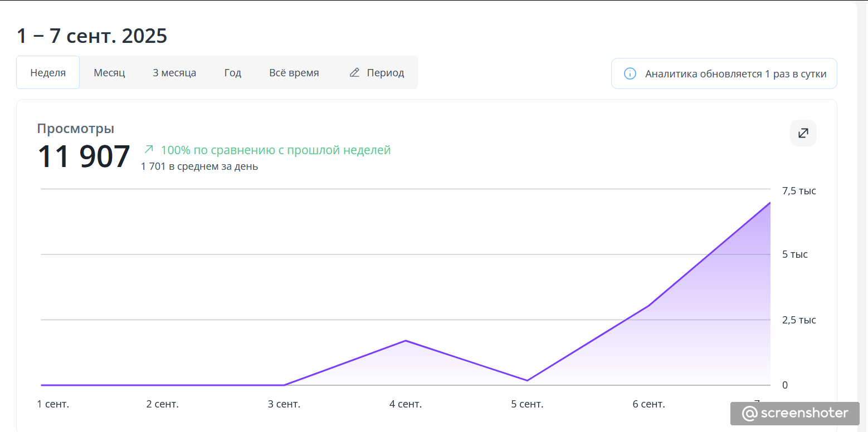
Task: Click the 1 – 7 сент. 2025 heading
Action: (x=92, y=36)
